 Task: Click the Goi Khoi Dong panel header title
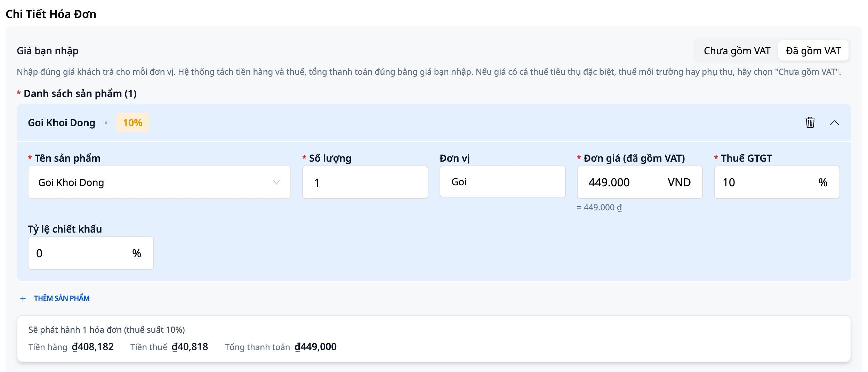[x=62, y=123]
